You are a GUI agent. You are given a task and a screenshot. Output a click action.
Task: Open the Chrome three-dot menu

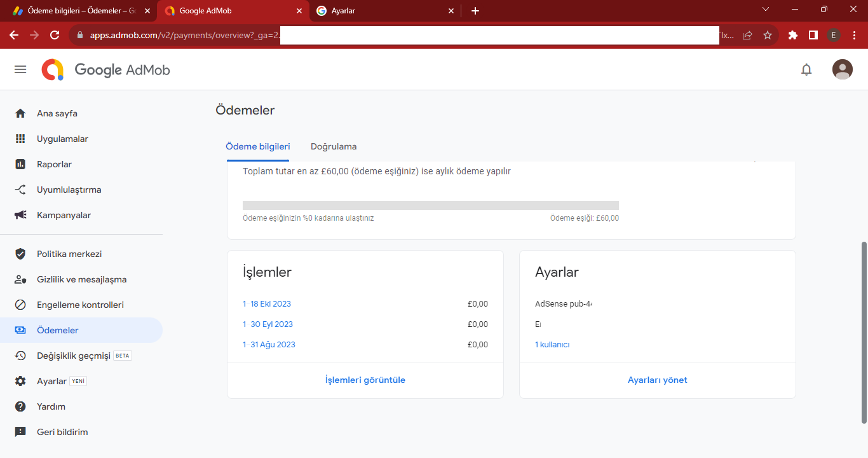pos(854,36)
